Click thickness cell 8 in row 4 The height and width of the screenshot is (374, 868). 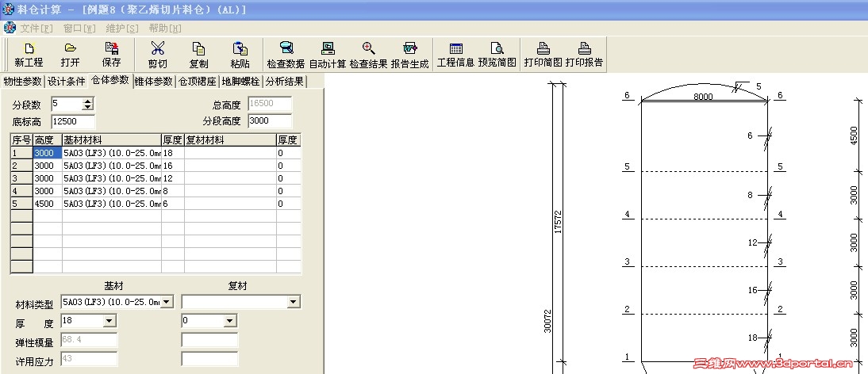pyautogui.click(x=173, y=191)
